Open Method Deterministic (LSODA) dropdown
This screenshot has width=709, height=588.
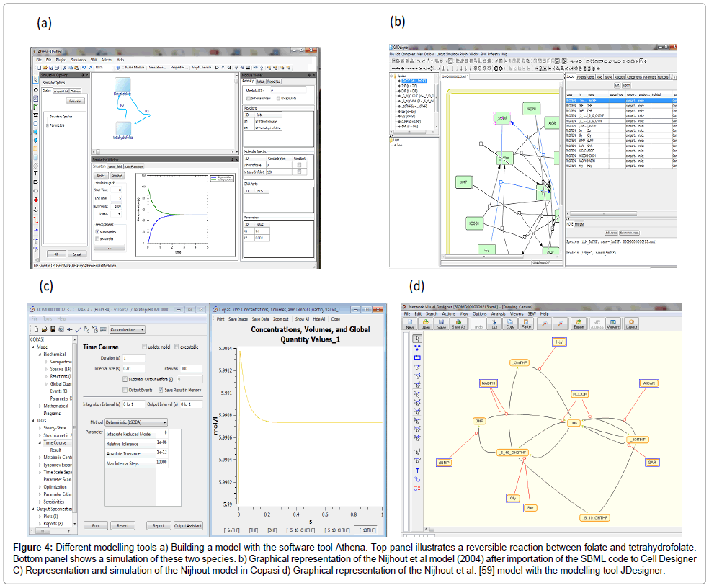136,422
